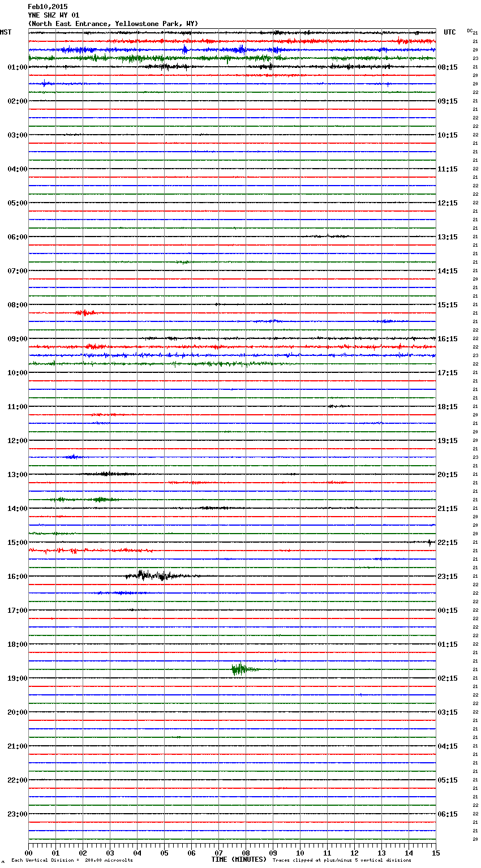Click the black spike at the end of the 15:00 trace
This screenshot has height=868, width=481.
430,542
